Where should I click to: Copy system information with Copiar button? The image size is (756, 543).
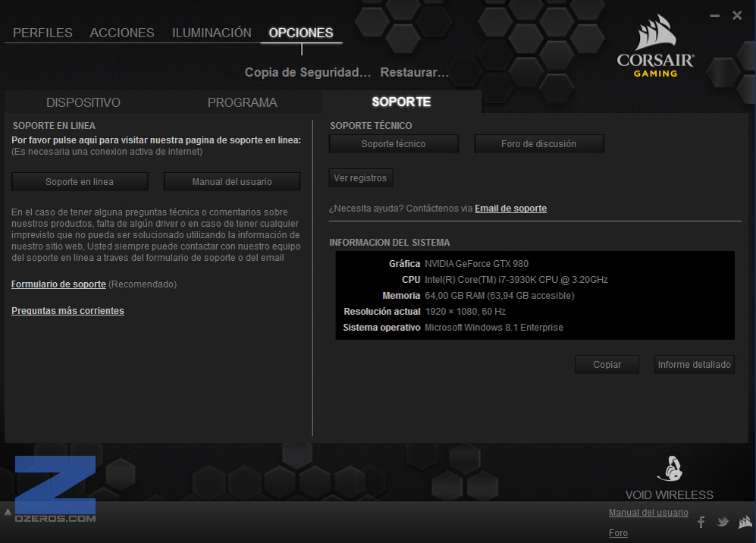pyautogui.click(x=607, y=365)
